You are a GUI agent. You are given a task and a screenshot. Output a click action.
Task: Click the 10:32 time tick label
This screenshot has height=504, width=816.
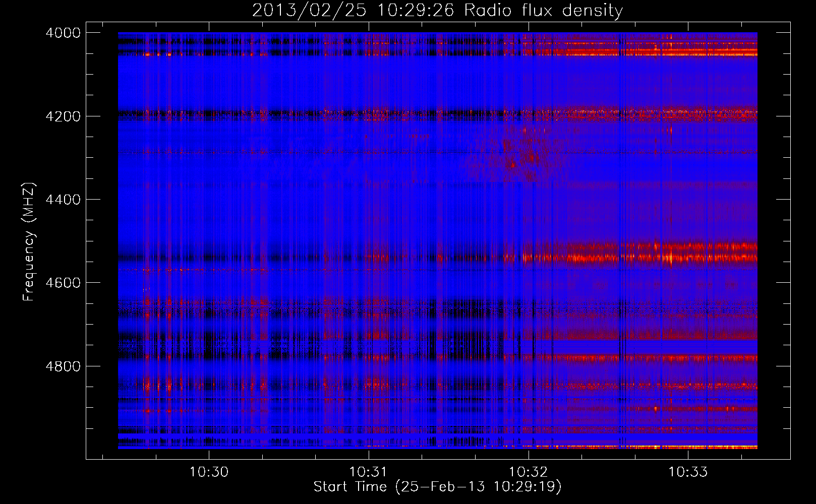pos(528,472)
